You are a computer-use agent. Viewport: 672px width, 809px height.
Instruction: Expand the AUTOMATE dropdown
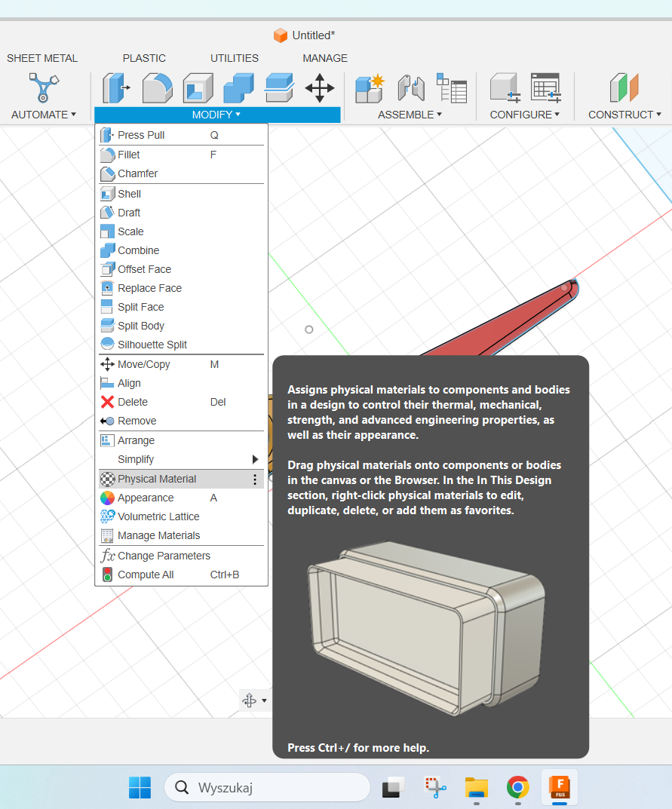click(x=44, y=115)
